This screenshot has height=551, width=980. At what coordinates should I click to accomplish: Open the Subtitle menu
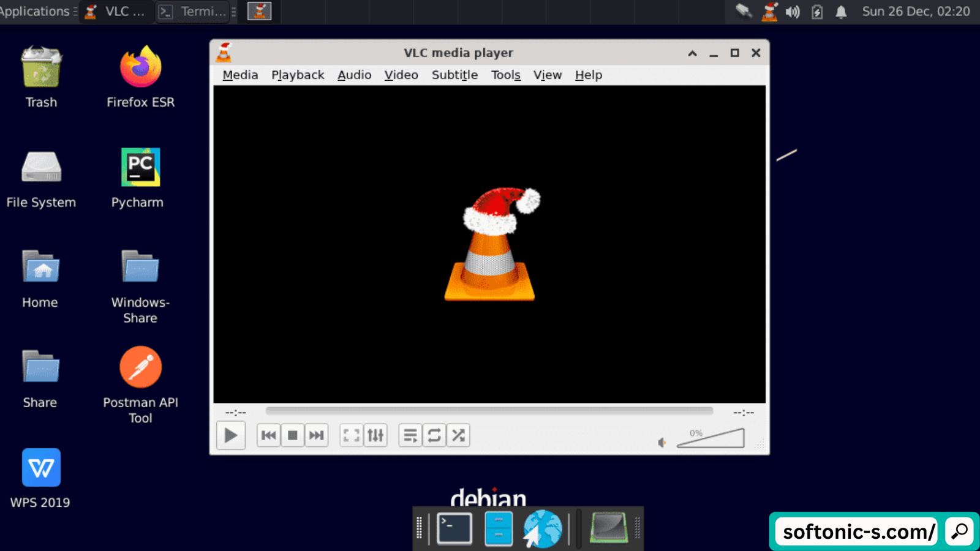tap(454, 75)
